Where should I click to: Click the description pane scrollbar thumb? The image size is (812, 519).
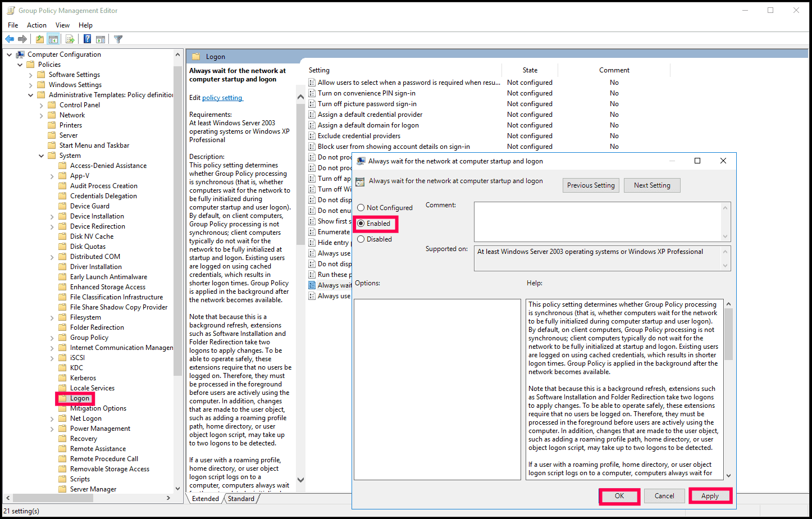300,174
